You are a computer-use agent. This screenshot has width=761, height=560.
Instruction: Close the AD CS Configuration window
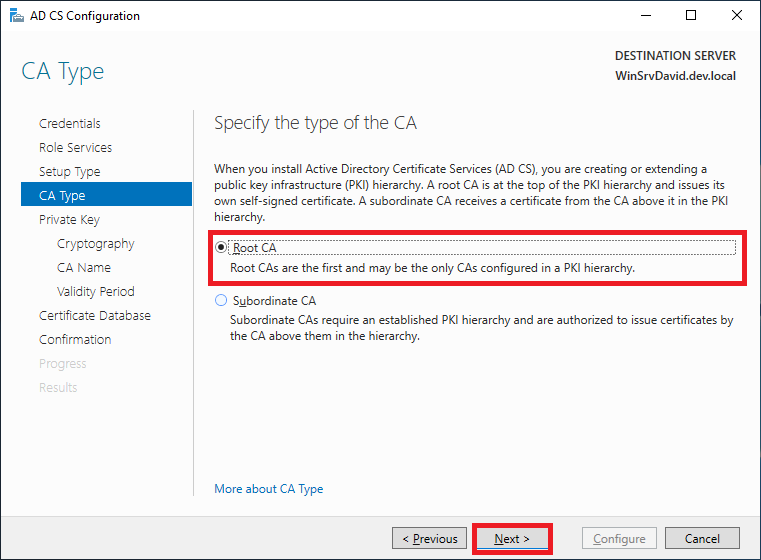(737, 16)
